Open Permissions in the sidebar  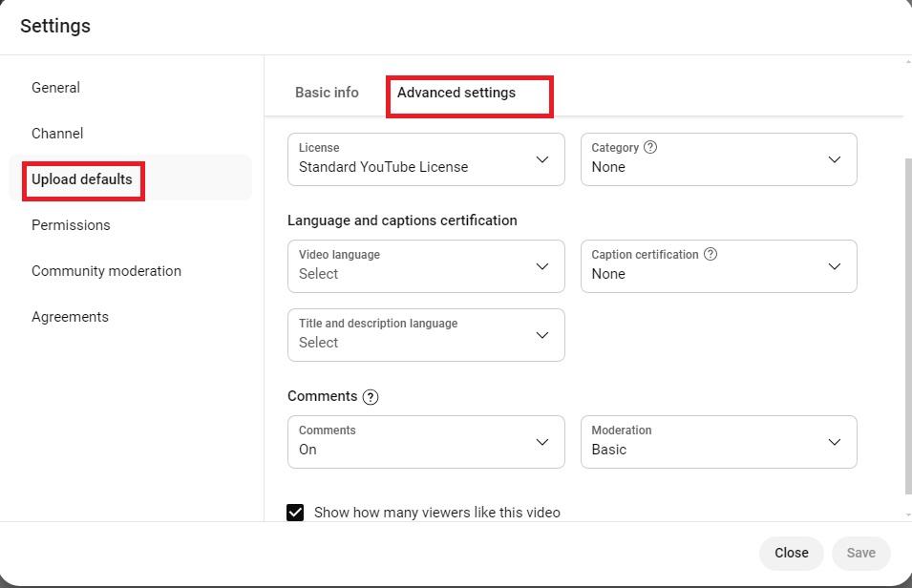pos(71,225)
